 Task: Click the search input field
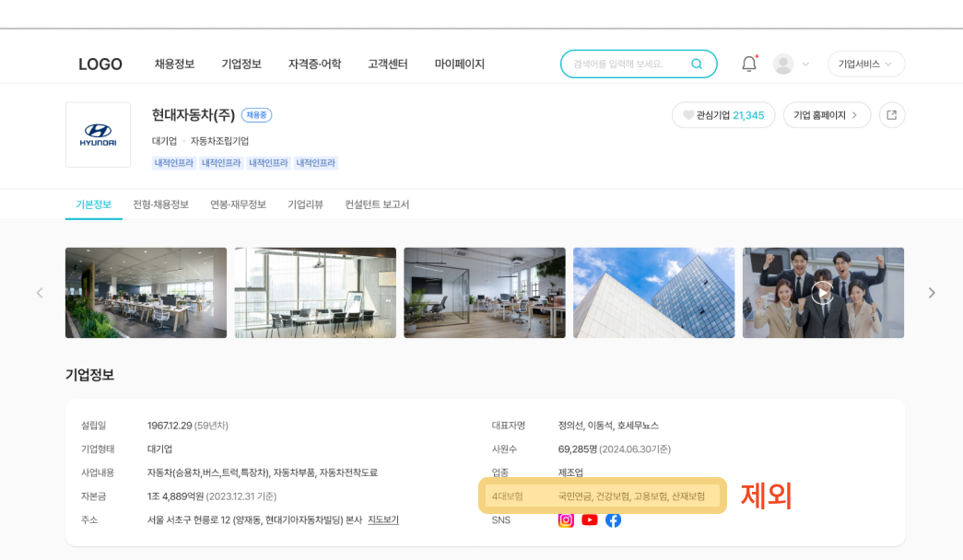(627, 64)
